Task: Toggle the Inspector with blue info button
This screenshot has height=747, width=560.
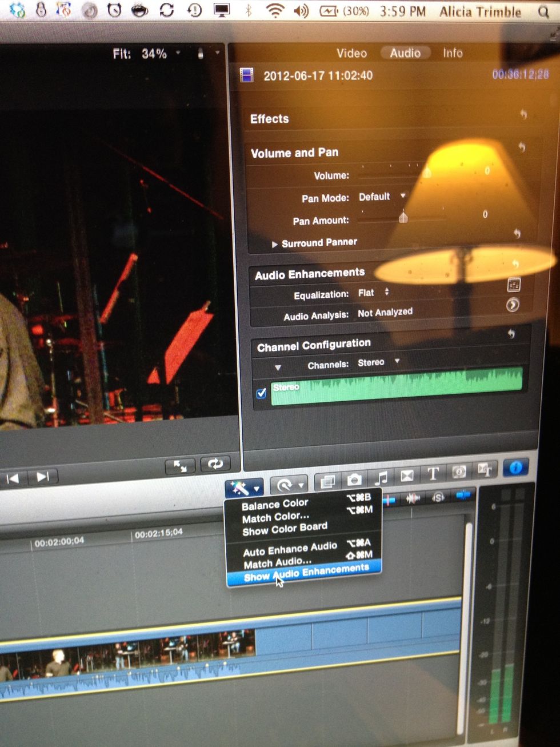Action: click(515, 468)
